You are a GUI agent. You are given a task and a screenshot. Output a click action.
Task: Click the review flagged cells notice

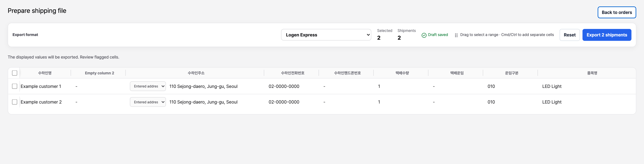(x=64, y=57)
